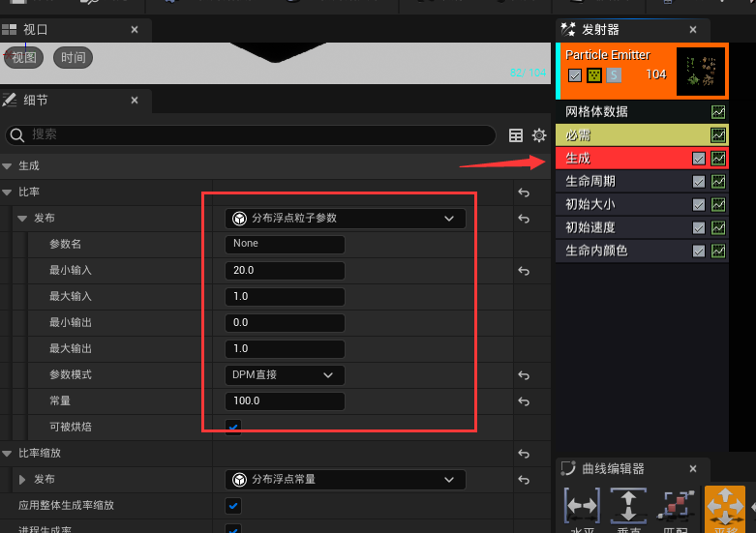Click the search magnifier icon in details
Viewport: 756px width, 533px height.
click(17, 135)
